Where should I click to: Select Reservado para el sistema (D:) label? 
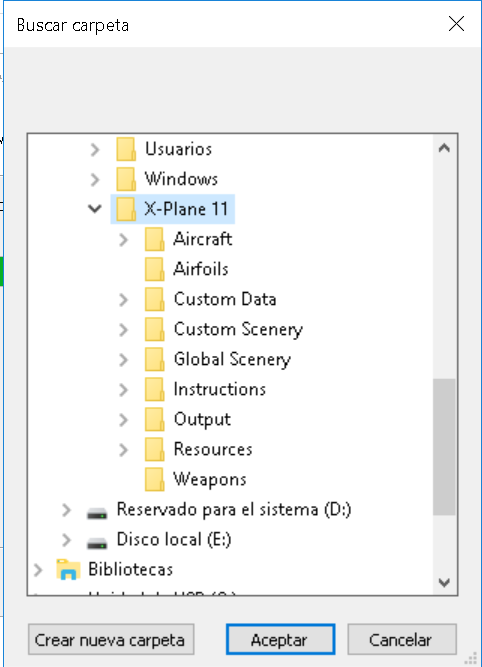point(234,510)
